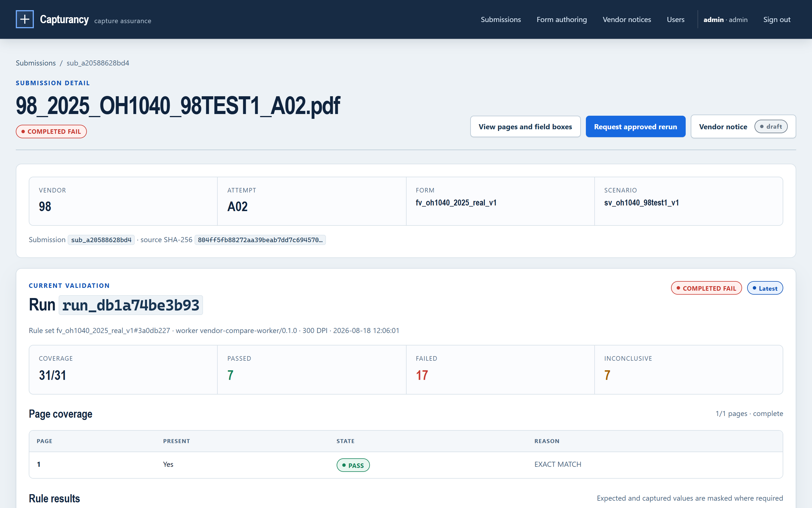Click the Capturancy plus logo icon
Screen dimensions: 812x508
25,19
